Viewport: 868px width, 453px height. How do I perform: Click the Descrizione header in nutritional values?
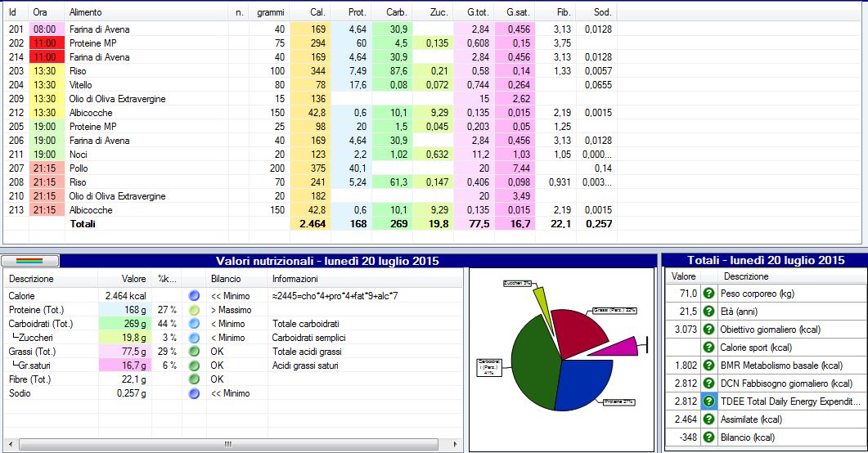[33, 279]
